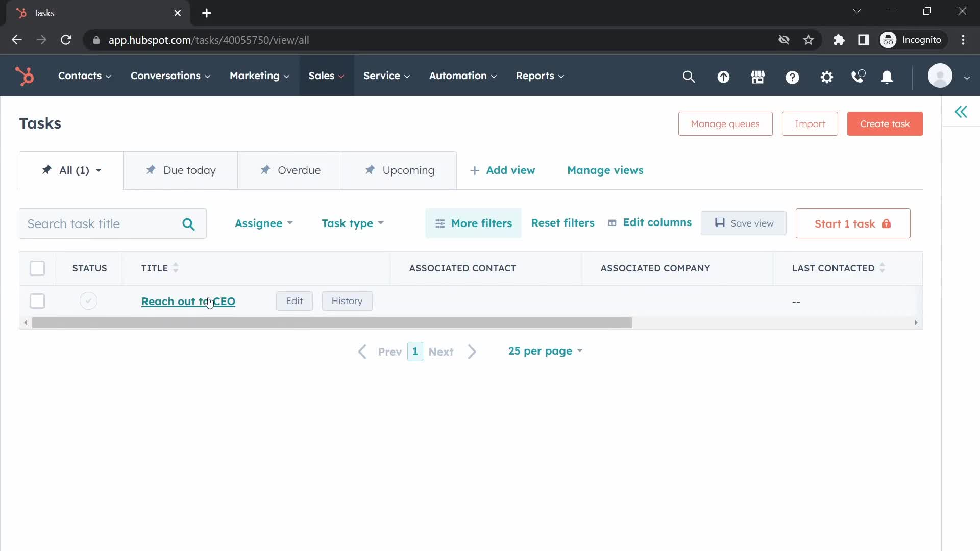Click the HubSpot sprocket logo icon

tap(26, 76)
